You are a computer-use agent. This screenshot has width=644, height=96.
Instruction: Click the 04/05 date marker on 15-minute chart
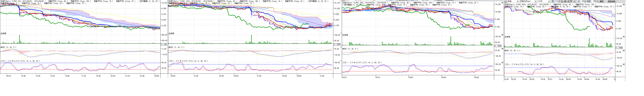[x=299, y=76]
